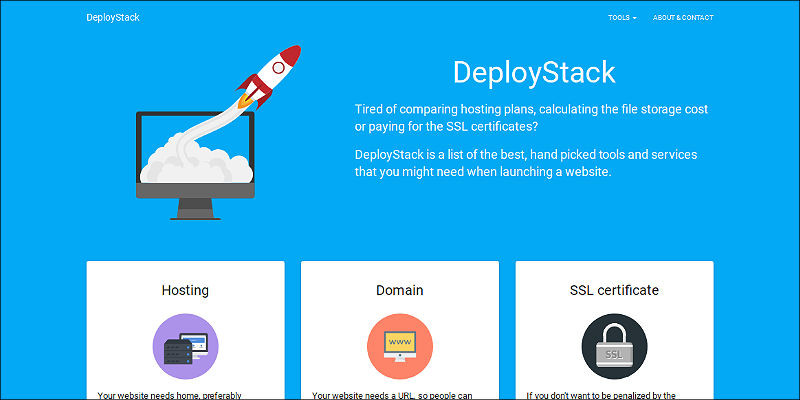Click the Hosting card heading
Image resolution: width=800 pixels, height=400 pixels.
pyautogui.click(x=185, y=290)
